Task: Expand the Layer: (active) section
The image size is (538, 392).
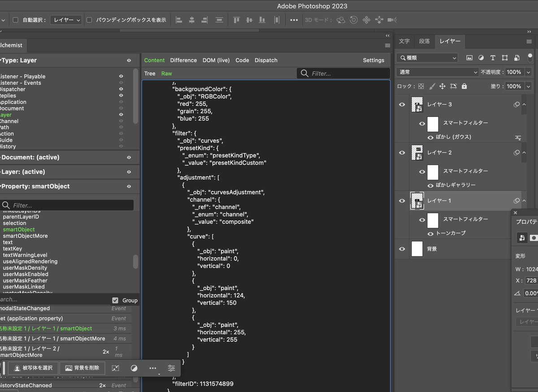Action: [22, 172]
